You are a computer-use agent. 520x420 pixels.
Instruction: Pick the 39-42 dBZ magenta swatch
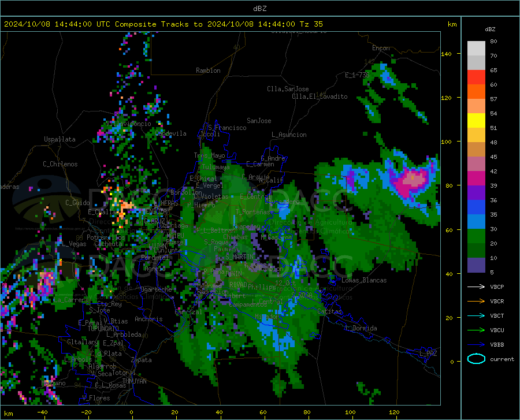click(476, 179)
